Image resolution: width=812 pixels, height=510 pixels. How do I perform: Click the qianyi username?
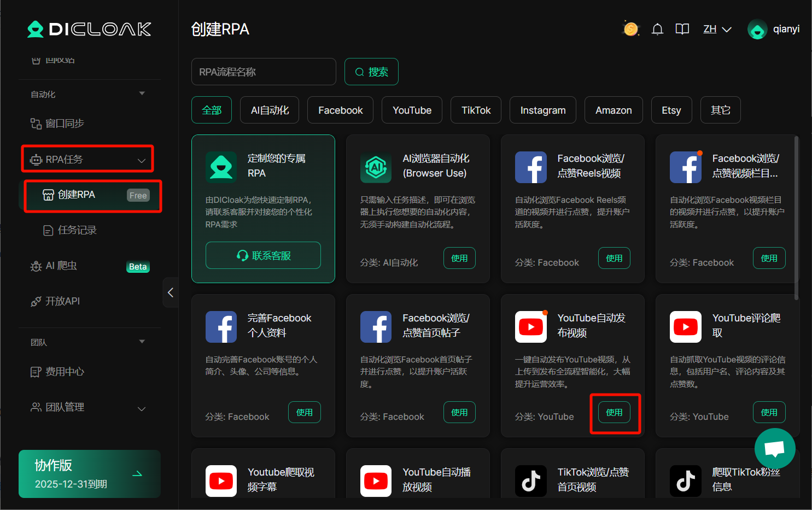(786, 29)
